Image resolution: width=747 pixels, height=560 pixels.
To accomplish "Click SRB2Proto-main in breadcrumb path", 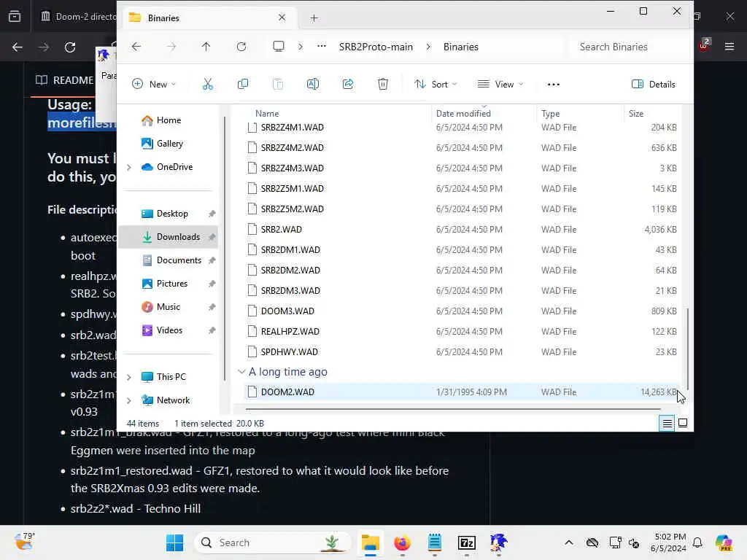I will coord(376,47).
